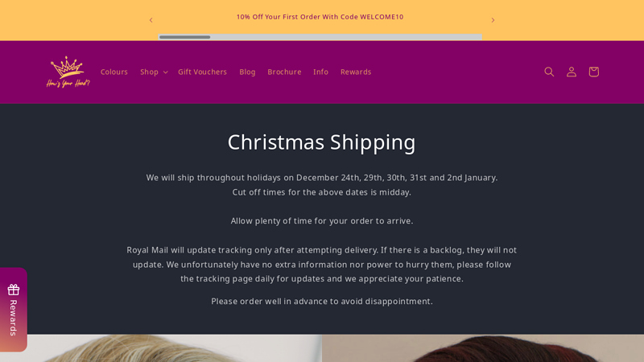
Task: Click the WELCOME10 discount announcement text
Action: pyautogui.click(x=320, y=17)
